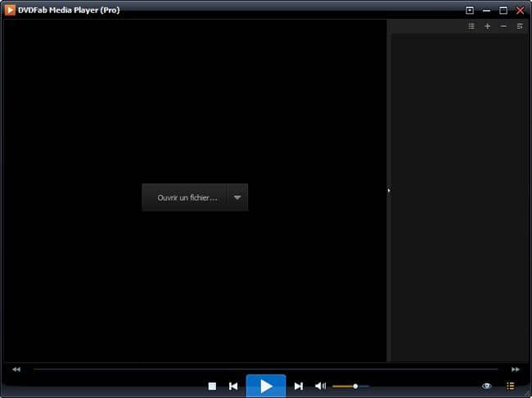The width and height of the screenshot is (532, 398).
Task: Stop playback with the square stop button
Action: point(213,386)
